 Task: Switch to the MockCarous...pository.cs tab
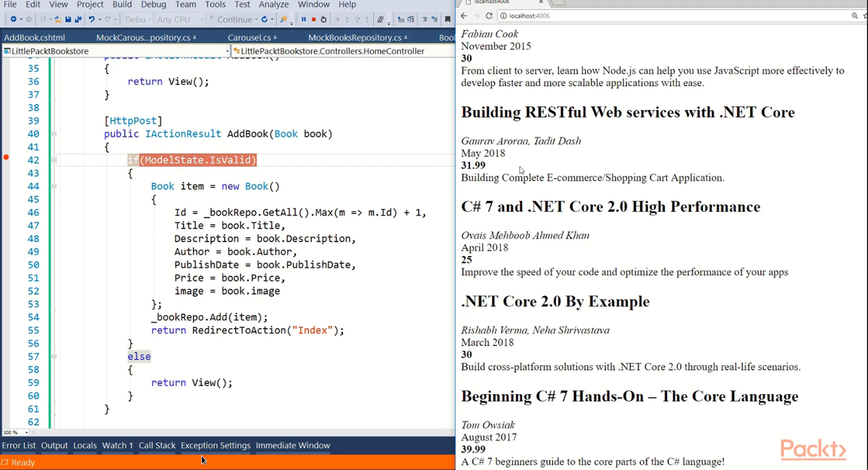[x=144, y=38]
